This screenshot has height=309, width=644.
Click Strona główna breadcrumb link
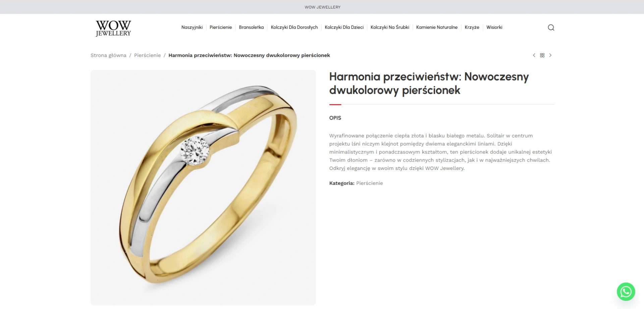108,55
